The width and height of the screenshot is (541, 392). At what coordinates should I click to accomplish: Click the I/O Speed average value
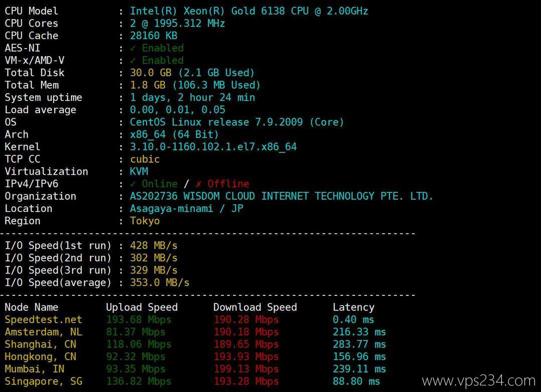(159, 283)
